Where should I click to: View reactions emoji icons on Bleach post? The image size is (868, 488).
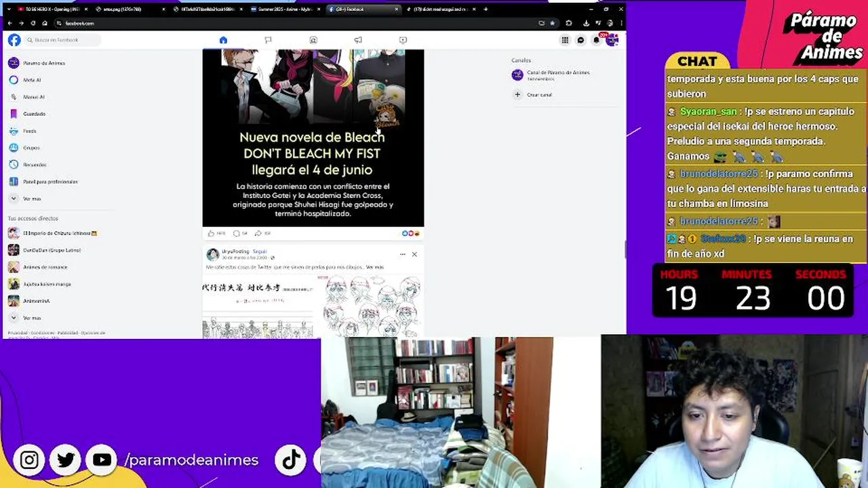pos(411,233)
